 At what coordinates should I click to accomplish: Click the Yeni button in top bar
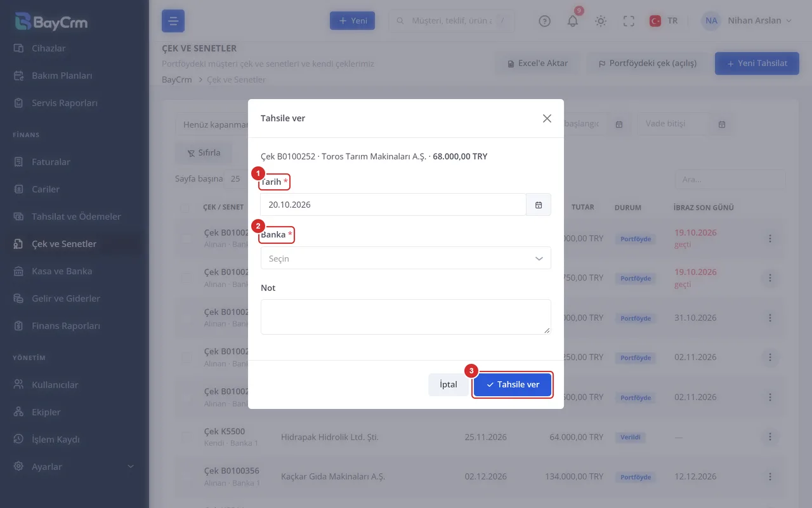point(352,21)
